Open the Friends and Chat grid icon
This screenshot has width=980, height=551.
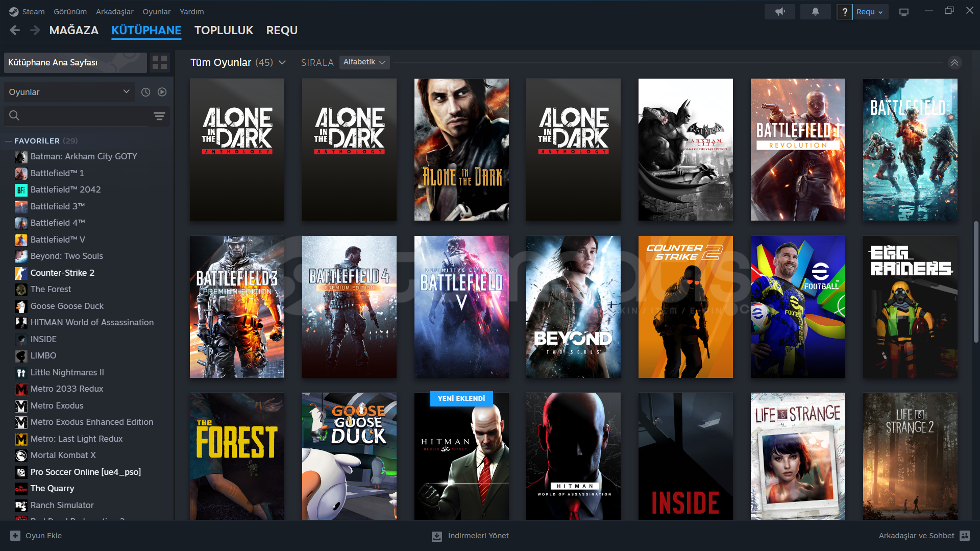pyautogui.click(x=964, y=536)
